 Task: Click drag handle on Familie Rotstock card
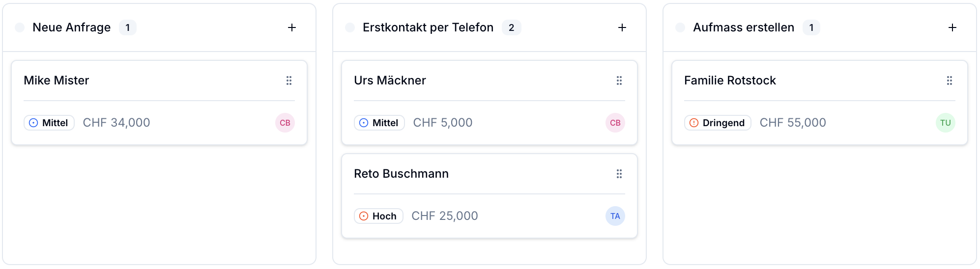coord(950,81)
